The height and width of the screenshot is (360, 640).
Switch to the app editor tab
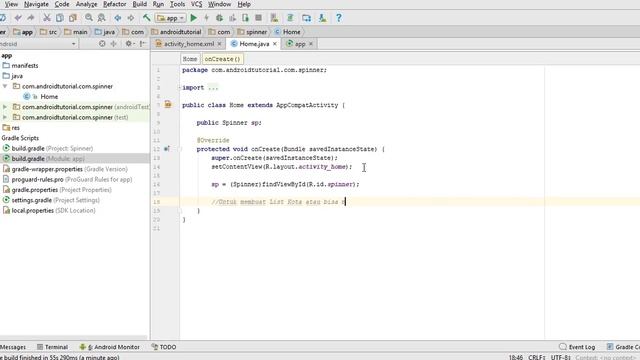(x=300, y=44)
